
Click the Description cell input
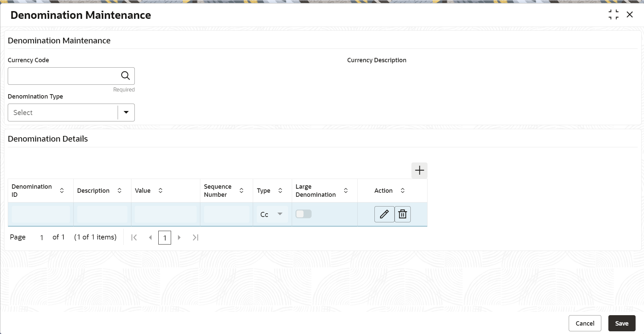pyautogui.click(x=102, y=214)
